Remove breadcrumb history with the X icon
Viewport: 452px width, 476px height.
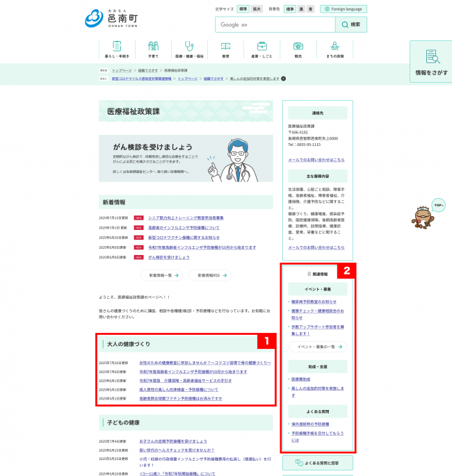click(284, 79)
